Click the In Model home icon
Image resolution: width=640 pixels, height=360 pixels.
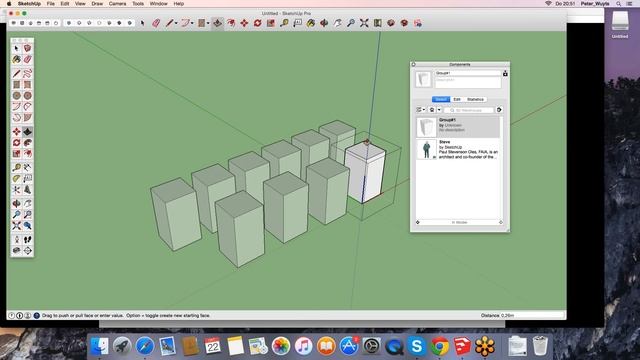click(x=432, y=110)
